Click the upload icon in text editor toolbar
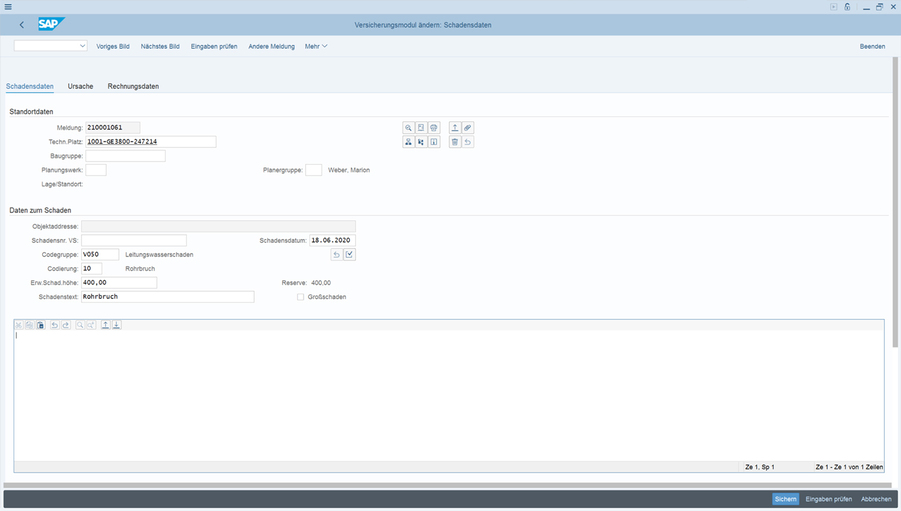Viewport: 901px width, 511px height. coord(104,325)
